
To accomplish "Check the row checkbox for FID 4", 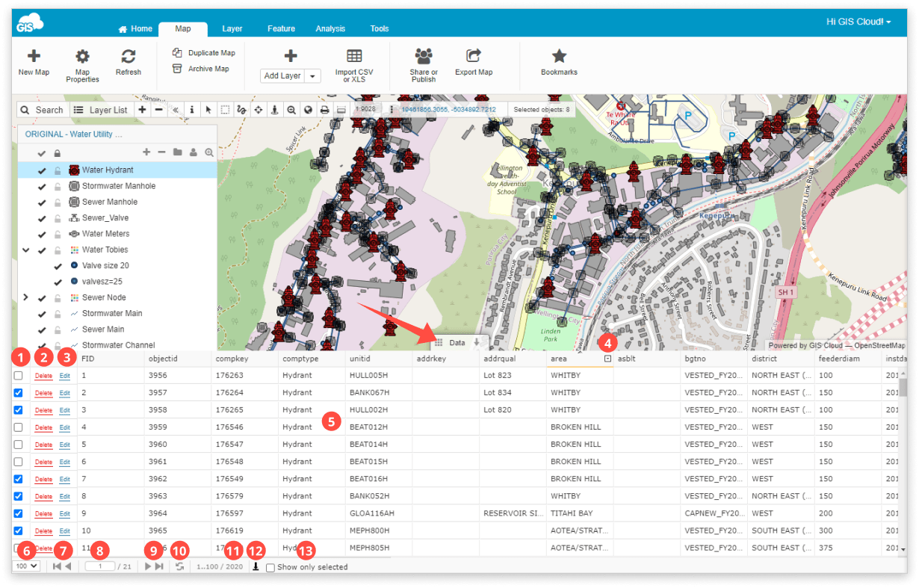I will [19, 427].
